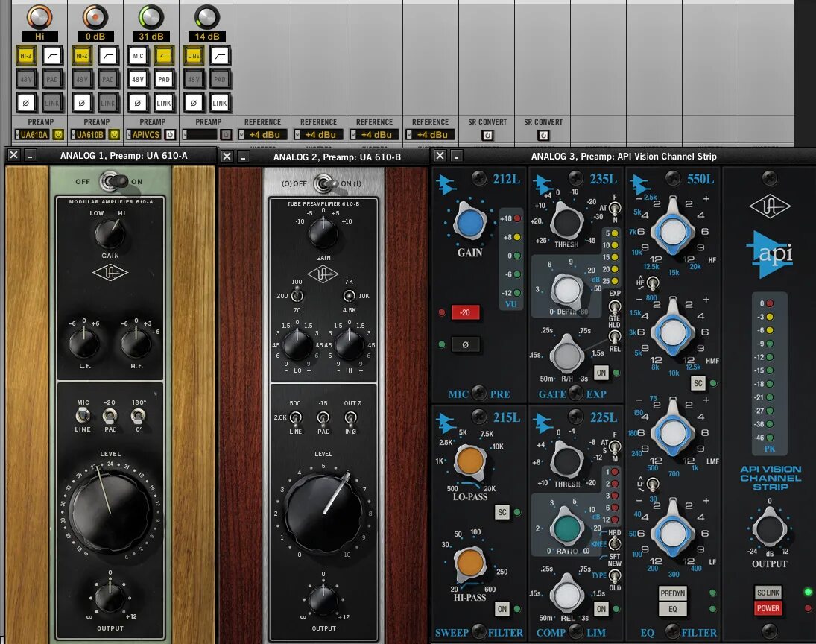Toggle -20 PAD switch on UA 610-A
The image size is (816, 644).
pyautogui.click(x=110, y=415)
